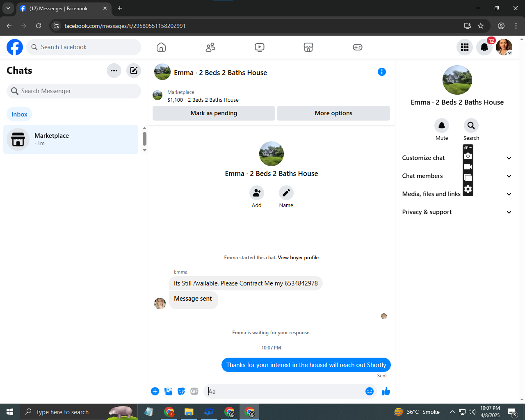Screen dimensions: 525x420
Task: Open Windows Start menu
Action: 10,412
